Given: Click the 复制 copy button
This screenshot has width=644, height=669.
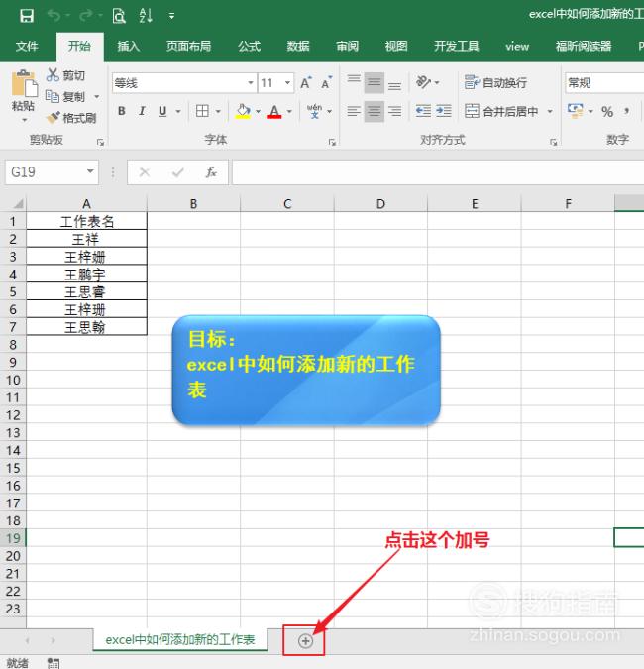Looking at the screenshot, I should coord(65,97).
